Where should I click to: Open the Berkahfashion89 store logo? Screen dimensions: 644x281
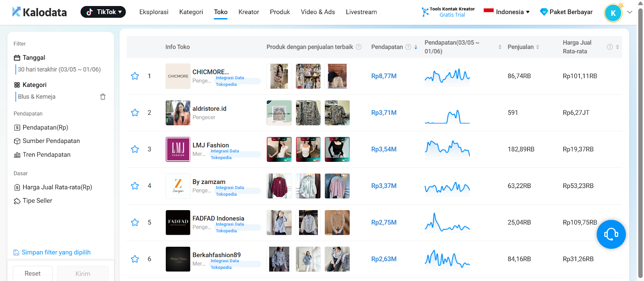178,259
